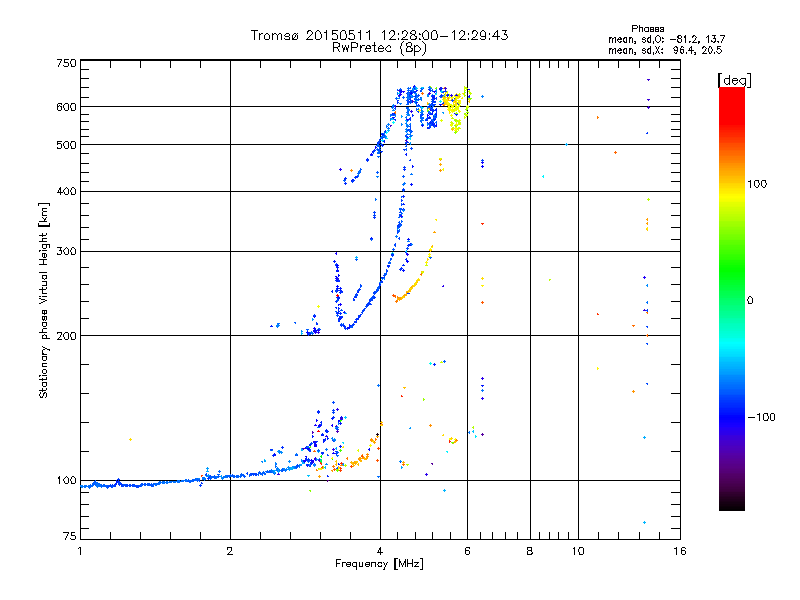Screen dimensions: 800x600
Task: Click the y-axis tick label '75'
Action: pyautogui.click(x=70, y=536)
